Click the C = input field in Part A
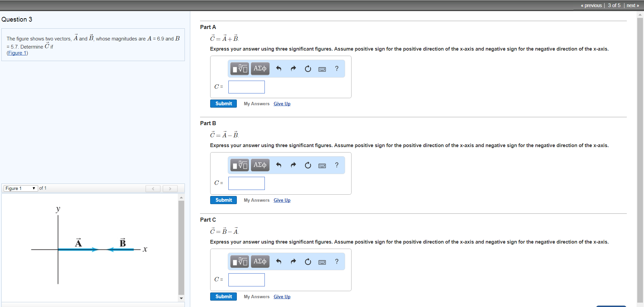 [246, 87]
